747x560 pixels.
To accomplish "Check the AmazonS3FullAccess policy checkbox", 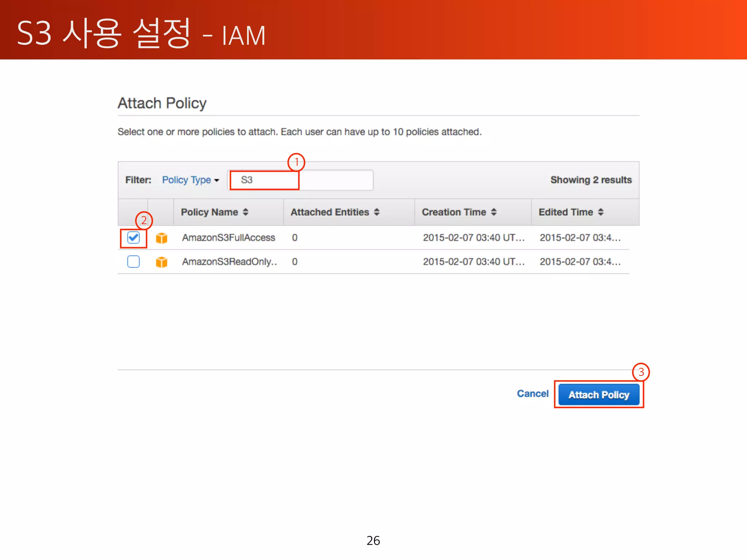I will [x=133, y=238].
